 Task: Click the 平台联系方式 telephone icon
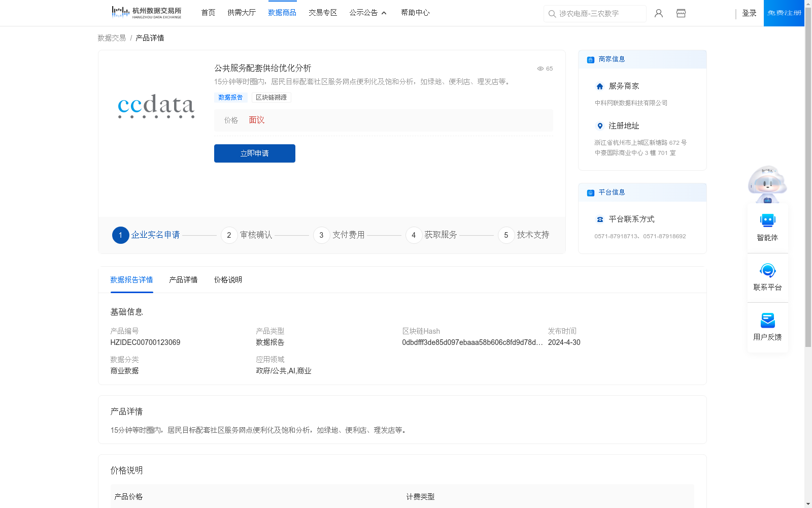(x=600, y=219)
